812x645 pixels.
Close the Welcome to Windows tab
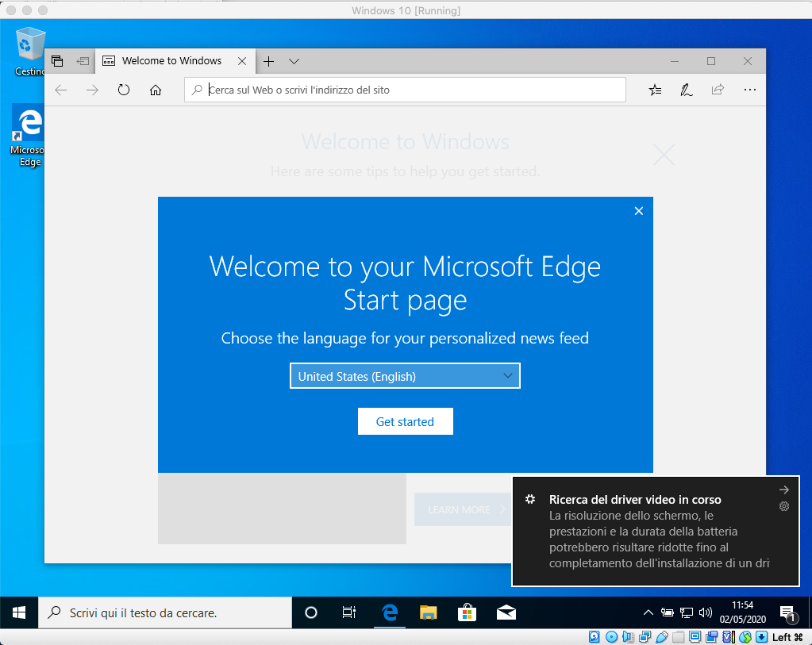(x=242, y=61)
